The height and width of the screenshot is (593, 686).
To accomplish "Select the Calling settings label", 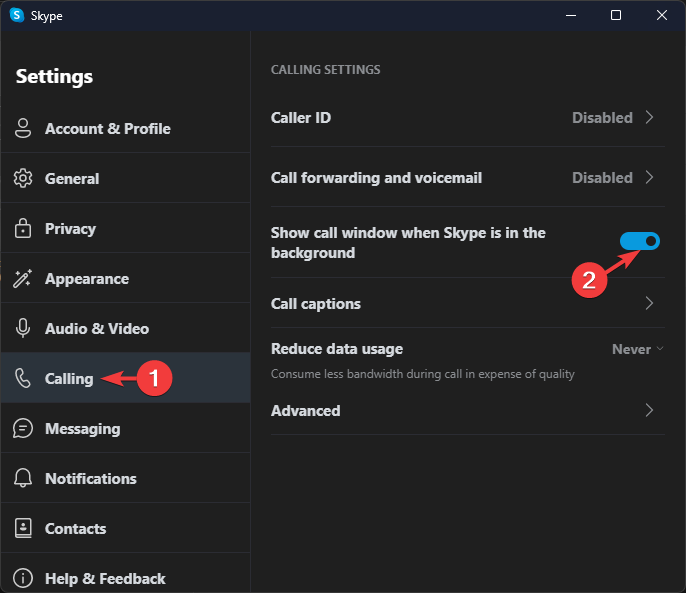I will 69,379.
